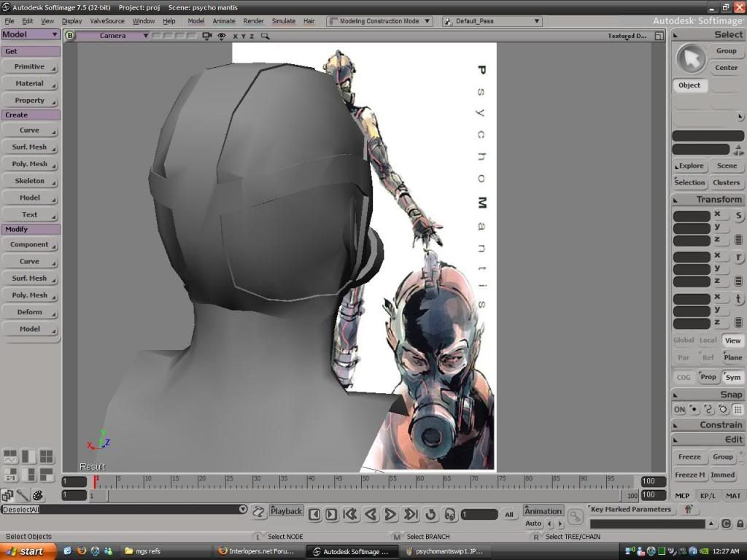Click the loop playback icon
This screenshot has height=560, width=747.
[430, 515]
